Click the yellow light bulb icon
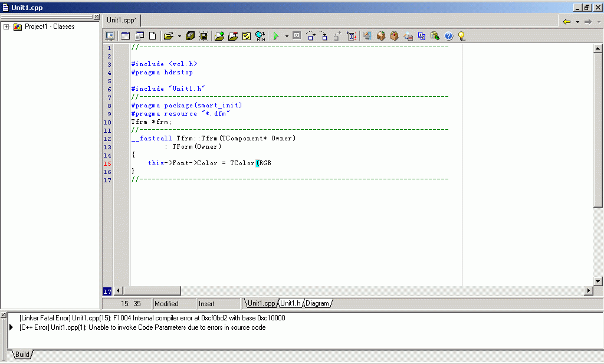The height and width of the screenshot is (364, 604). click(x=461, y=36)
